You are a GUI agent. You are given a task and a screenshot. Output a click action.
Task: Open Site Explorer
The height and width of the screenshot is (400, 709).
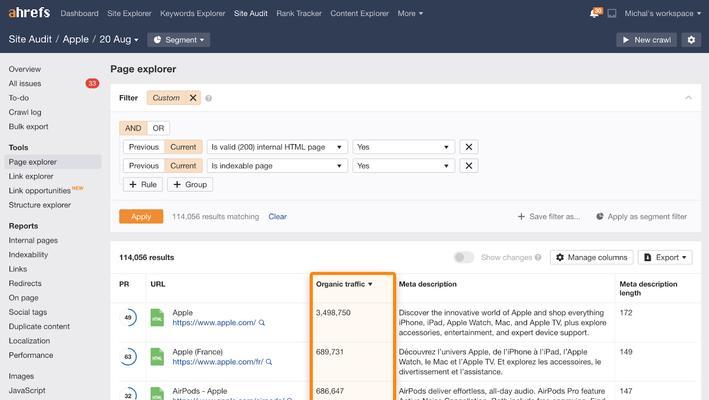[129, 14]
